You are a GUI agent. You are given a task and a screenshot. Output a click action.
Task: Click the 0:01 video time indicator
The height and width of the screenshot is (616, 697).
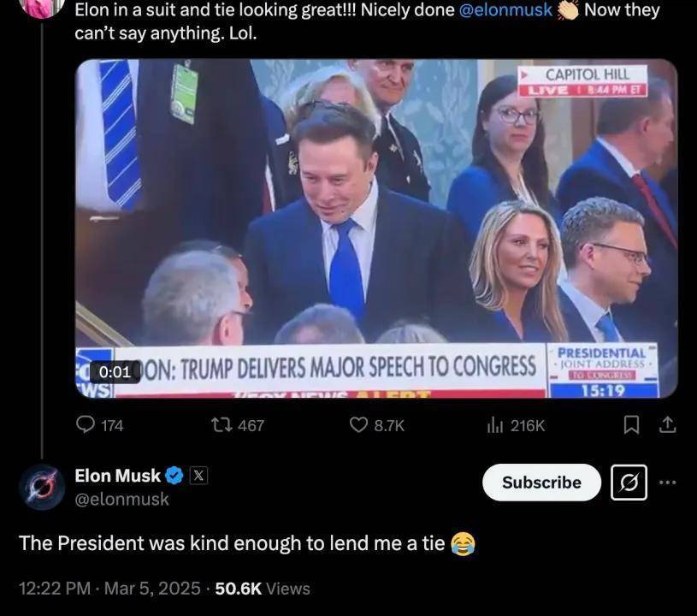coord(115,372)
